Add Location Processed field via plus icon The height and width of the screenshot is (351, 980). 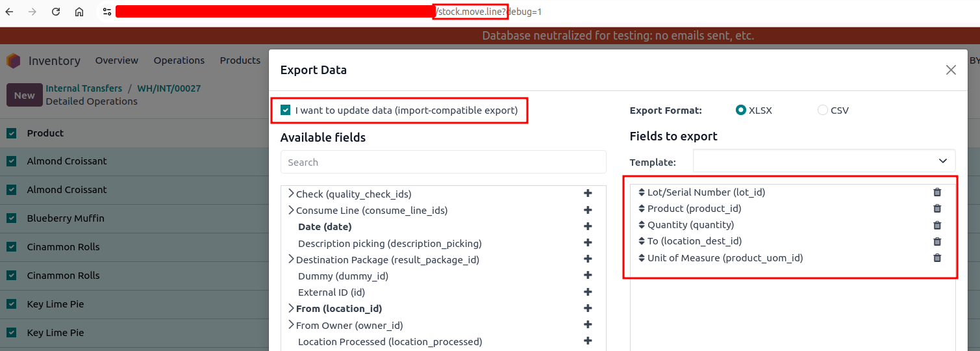point(588,341)
